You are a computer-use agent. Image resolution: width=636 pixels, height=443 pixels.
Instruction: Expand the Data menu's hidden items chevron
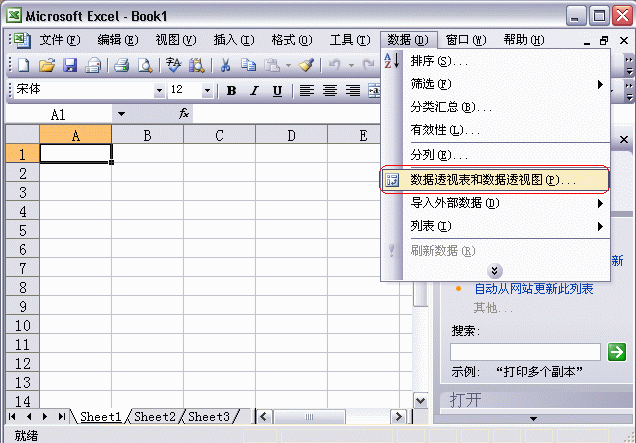coord(494,271)
